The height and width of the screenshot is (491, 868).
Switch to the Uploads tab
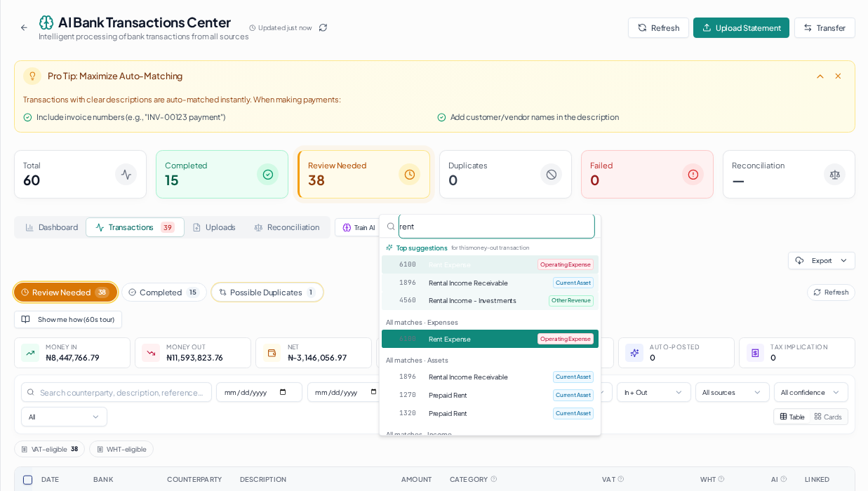click(x=214, y=227)
